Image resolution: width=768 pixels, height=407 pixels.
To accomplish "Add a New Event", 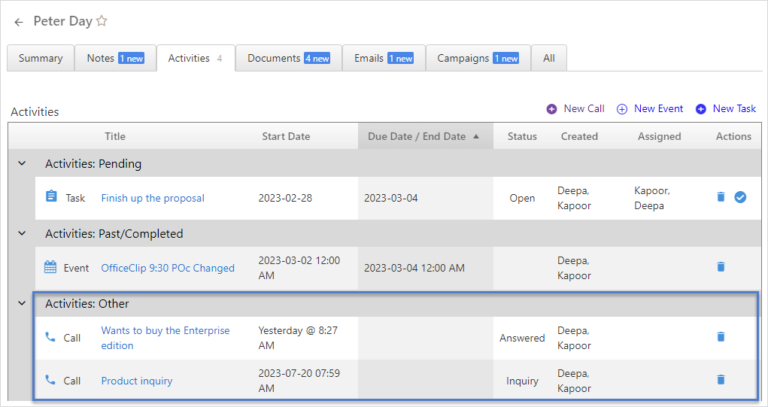I will (650, 109).
